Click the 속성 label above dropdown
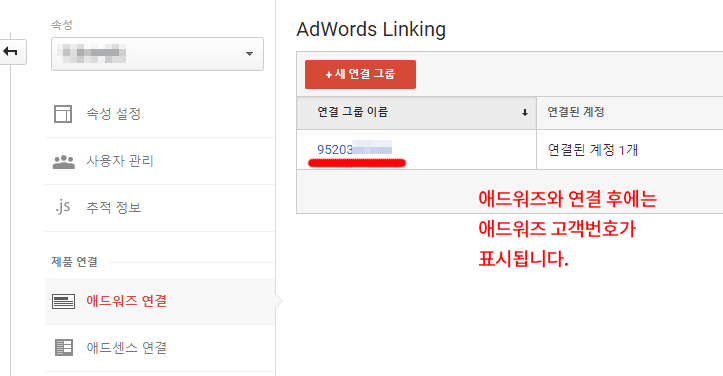 [62, 25]
